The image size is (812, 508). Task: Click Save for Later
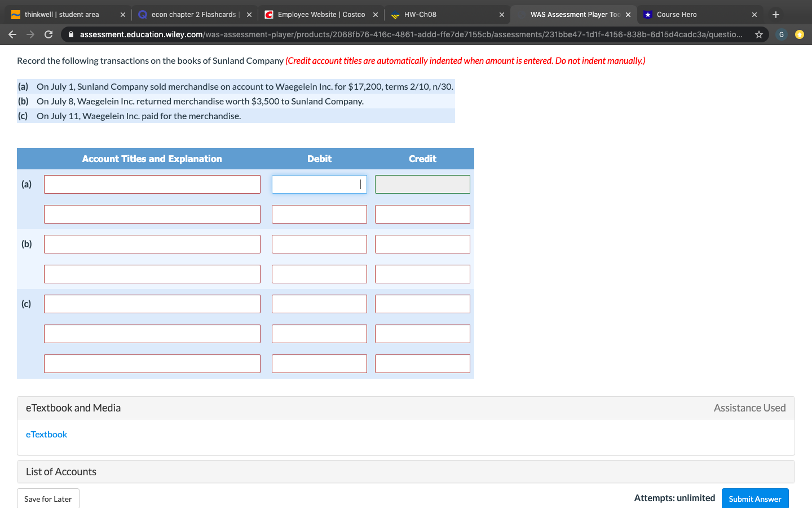click(x=48, y=498)
